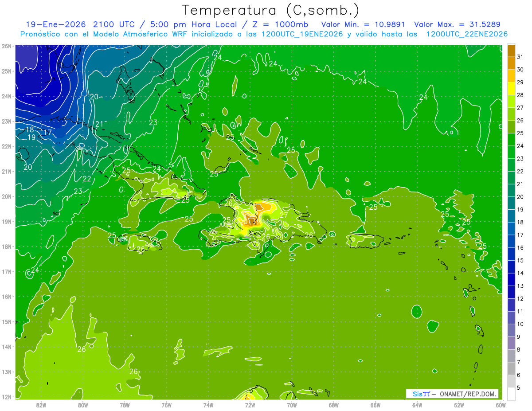Click the 22N latitude axis label
The width and height of the screenshot is (532, 411).
(7, 146)
